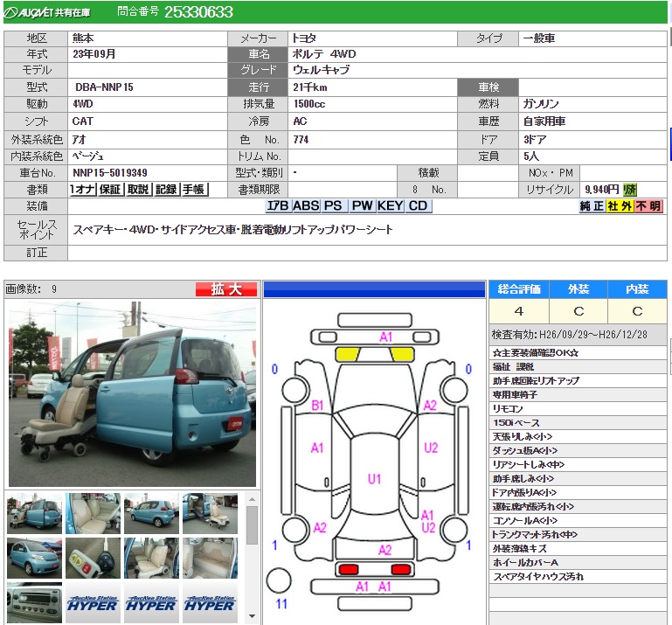Click the KEY equipment badge
The image size is (672, 625).
[390, 206]
